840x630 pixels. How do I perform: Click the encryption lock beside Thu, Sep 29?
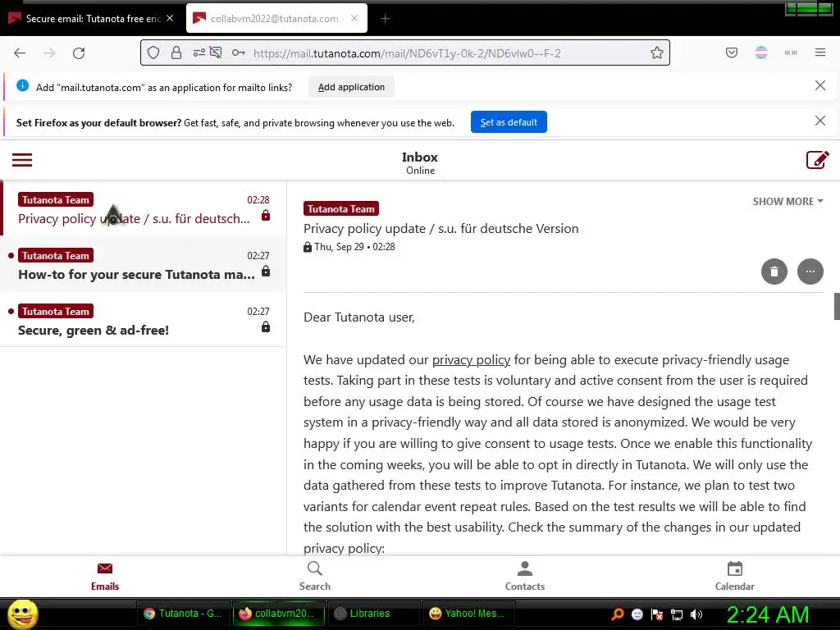[x=308, y=247]
